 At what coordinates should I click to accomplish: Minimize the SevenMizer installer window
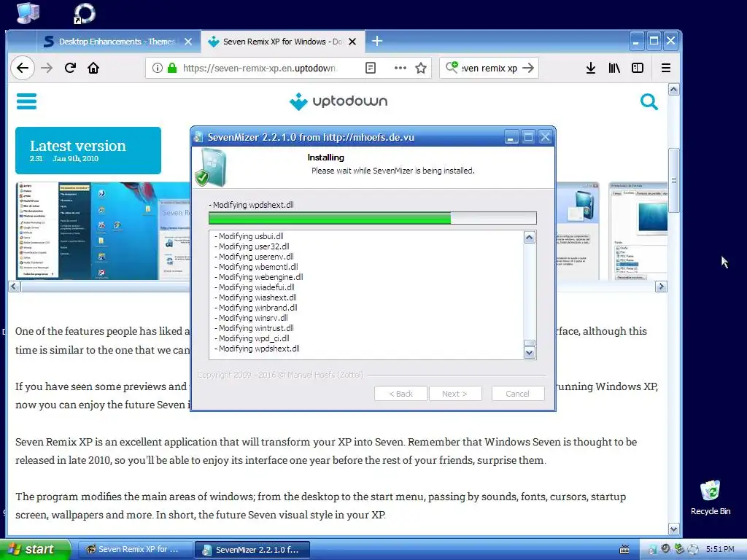[511, 138]
